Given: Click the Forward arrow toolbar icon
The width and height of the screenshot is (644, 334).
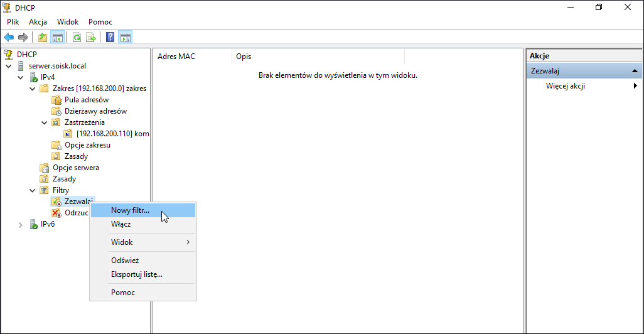Looking at the screenshot, I should [x=23, y=38].
